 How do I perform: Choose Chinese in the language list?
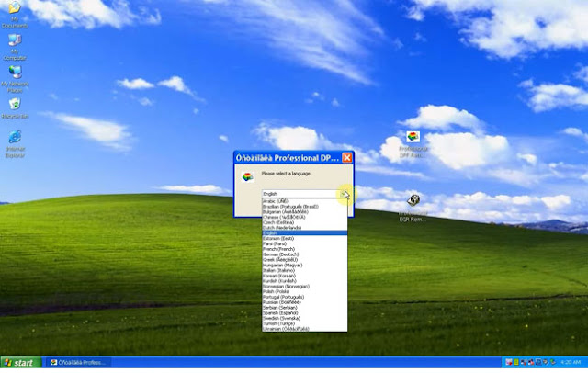[304, 217]
